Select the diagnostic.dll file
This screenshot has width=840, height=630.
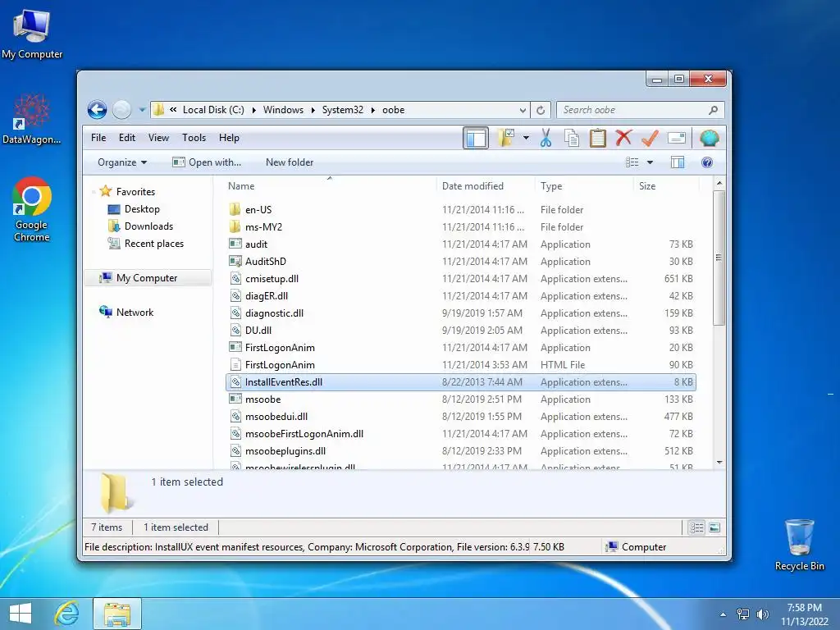click(x=274, y=313)
